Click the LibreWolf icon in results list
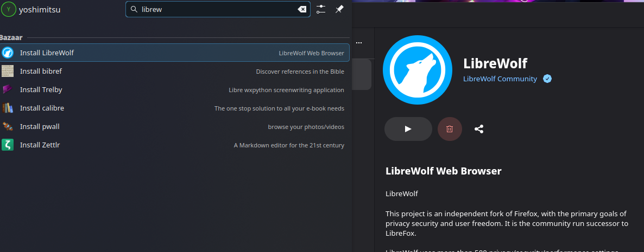Screen dimensions: 644x252 pyautogui.click(x=8, y=53)
